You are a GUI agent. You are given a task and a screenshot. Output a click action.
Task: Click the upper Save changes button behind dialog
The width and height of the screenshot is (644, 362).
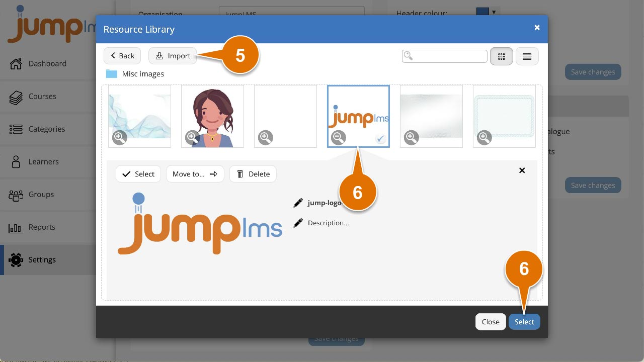[x=593, y=72]
